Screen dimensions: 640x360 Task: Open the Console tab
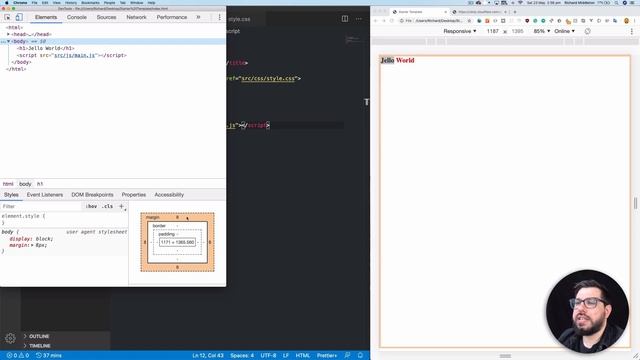[77, 17]
